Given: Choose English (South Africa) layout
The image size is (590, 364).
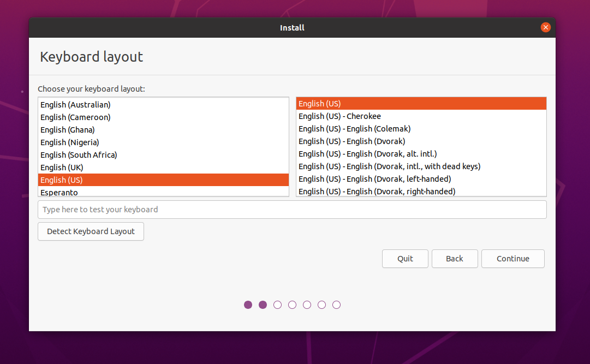Looking at the screenshot, I should coord(79,154).
